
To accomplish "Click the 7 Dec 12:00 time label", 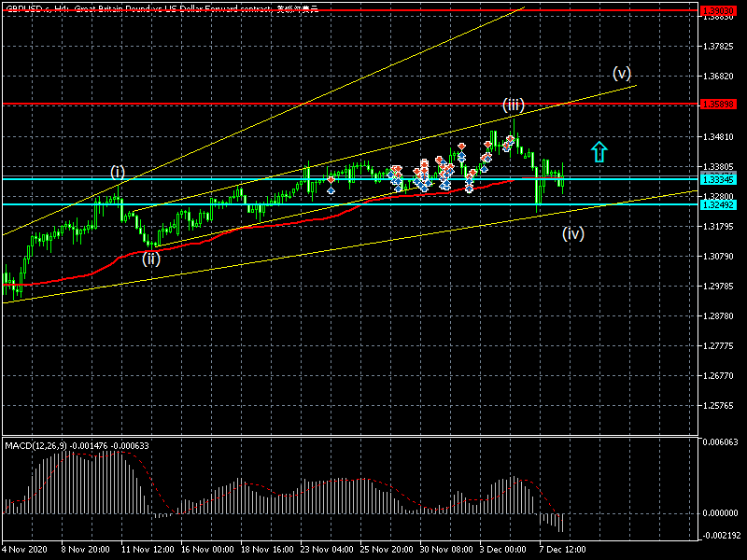I will 564,551.
